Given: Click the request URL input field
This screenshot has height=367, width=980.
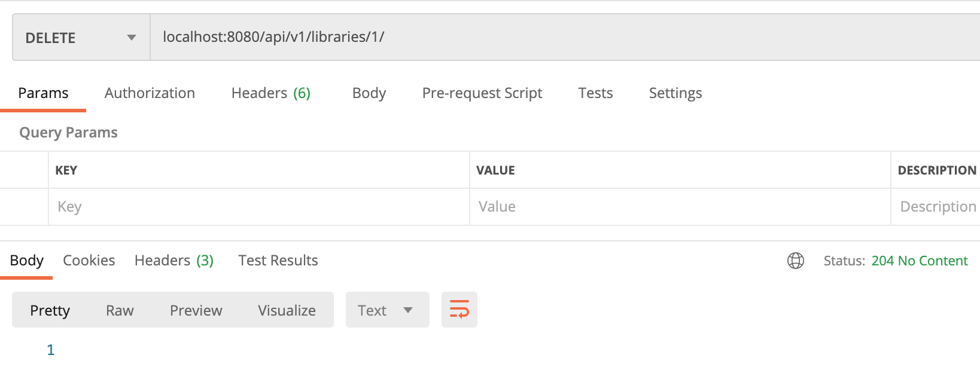Looking at the screenshot, I should point(562,37).
